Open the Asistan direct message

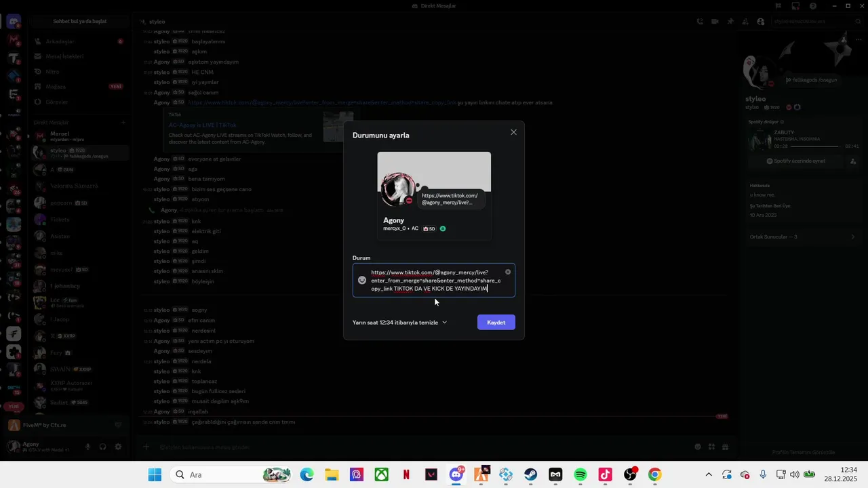[x=80, y=236]
